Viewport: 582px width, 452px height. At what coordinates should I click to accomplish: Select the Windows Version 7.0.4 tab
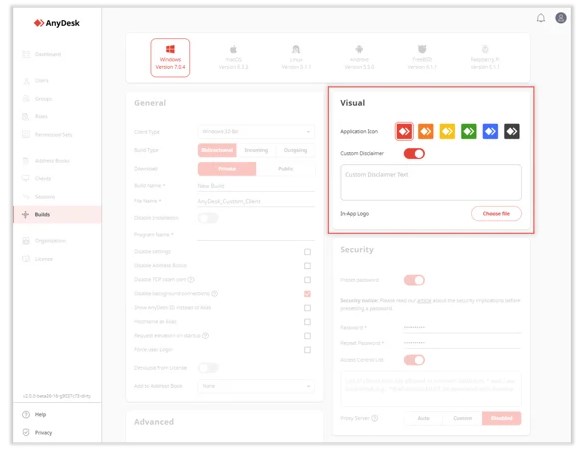coord(170,58)
